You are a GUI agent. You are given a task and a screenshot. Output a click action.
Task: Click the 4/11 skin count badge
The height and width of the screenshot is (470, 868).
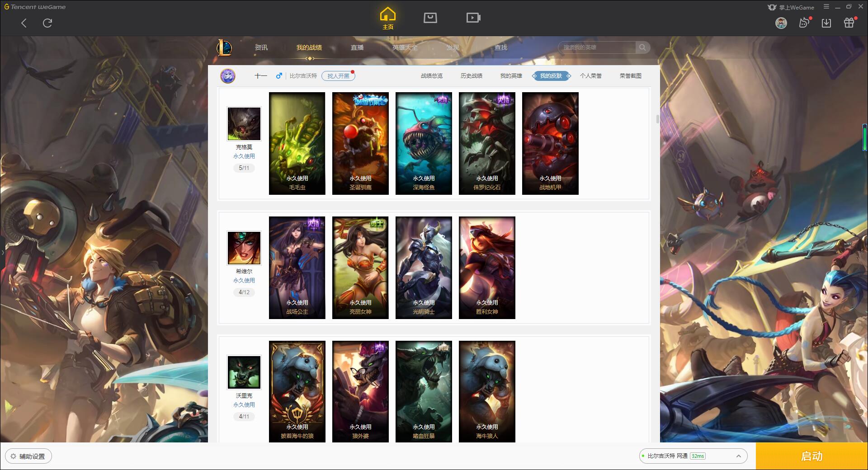244,417
